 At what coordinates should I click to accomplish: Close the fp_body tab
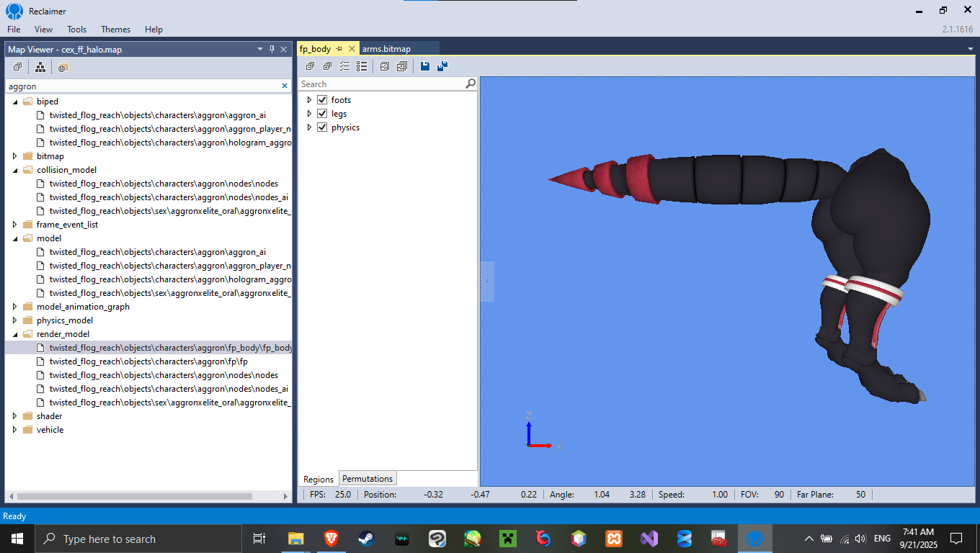(352, 49)
